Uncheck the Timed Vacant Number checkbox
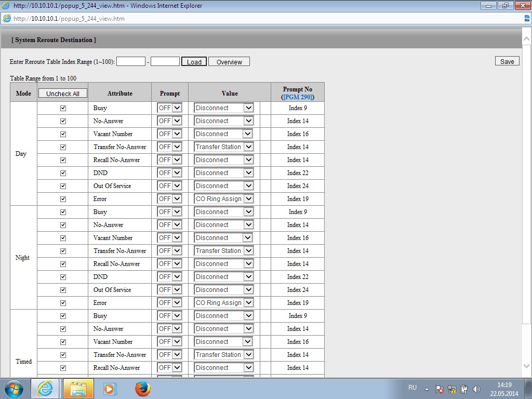 pos(63,342)
